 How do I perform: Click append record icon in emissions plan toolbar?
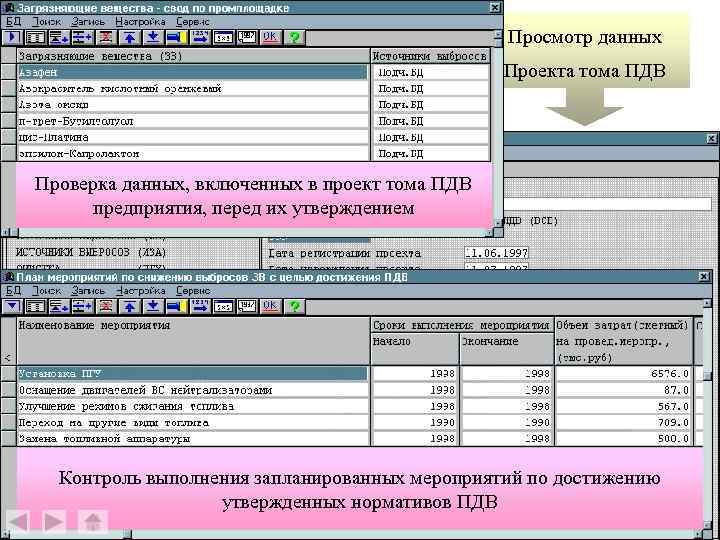(59, 306)
